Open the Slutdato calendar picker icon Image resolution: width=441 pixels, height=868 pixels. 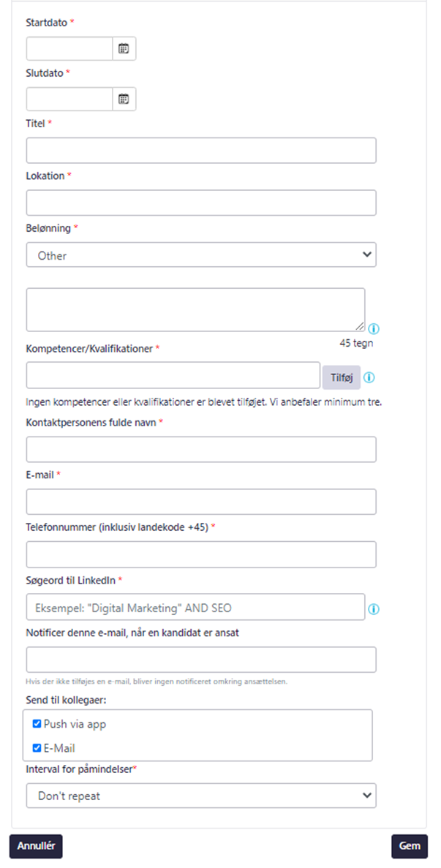(x=124, y=99)
